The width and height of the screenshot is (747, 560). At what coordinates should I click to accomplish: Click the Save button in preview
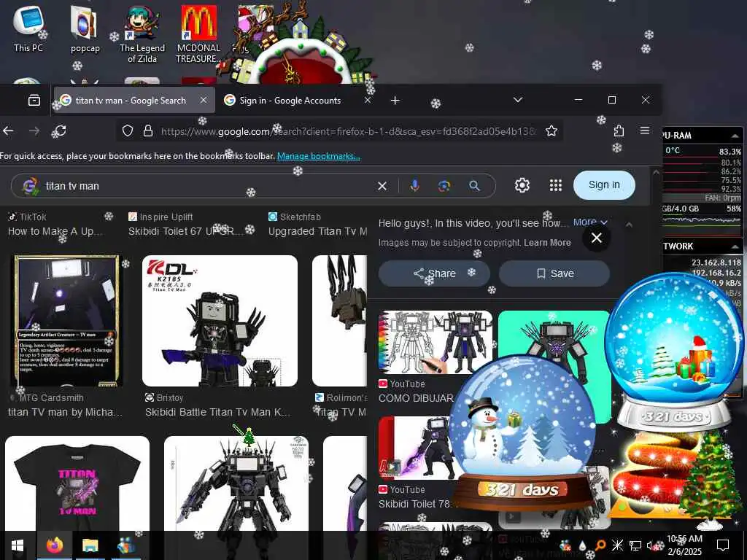pos(554,273)
